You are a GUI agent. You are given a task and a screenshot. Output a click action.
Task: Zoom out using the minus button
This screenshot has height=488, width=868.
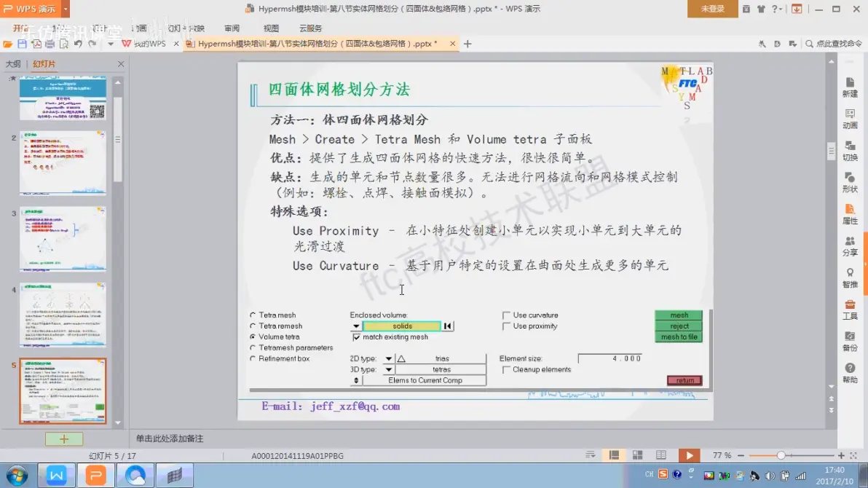point(741,455)
